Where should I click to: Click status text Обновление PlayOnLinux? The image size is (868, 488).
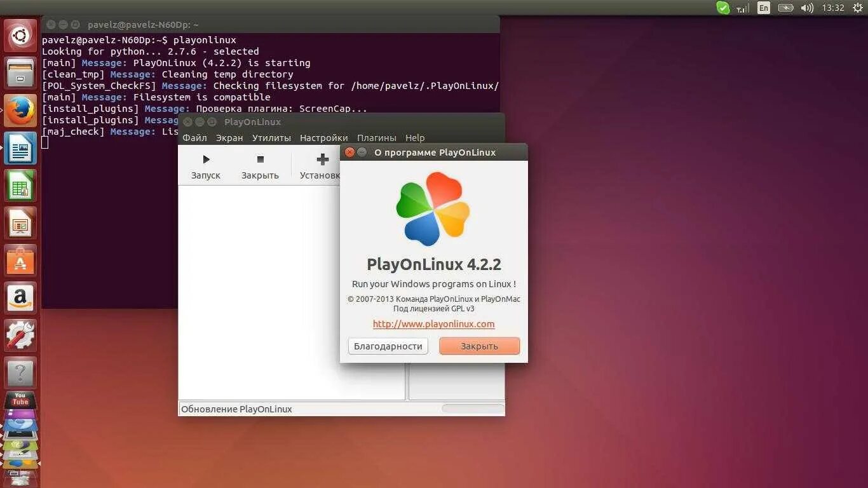(x=236, y=409)
